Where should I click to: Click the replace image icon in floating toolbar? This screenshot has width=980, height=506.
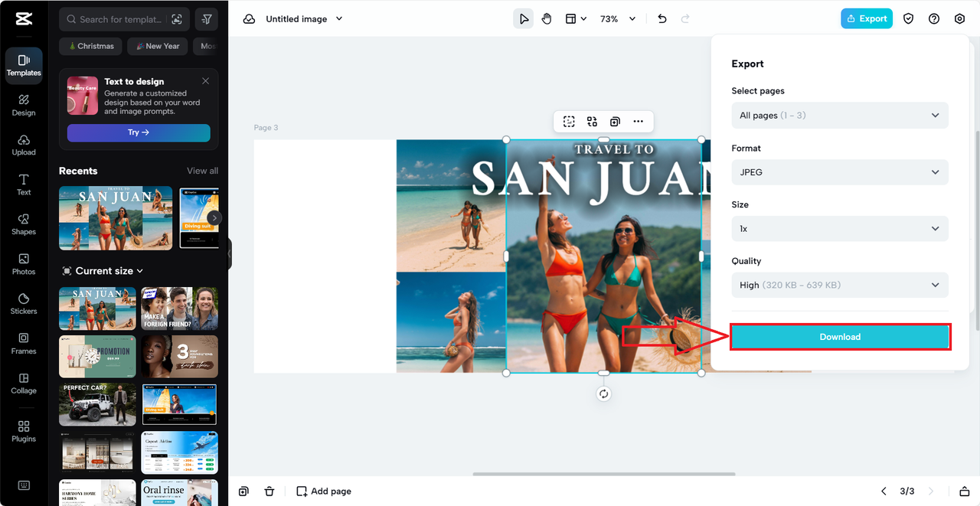592,121
